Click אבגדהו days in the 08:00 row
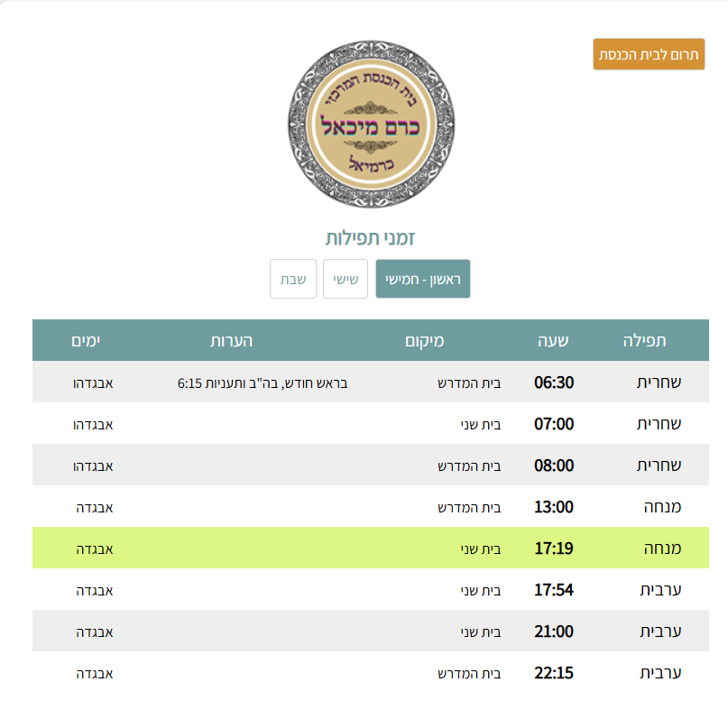Image resolution: width=728 pixels, height=710 pixels. 93,466
